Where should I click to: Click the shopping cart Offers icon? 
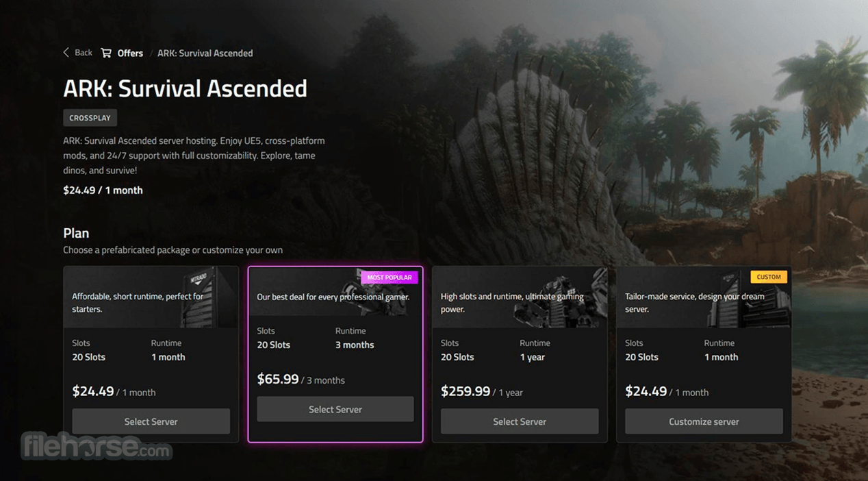(x=106, y=53)
